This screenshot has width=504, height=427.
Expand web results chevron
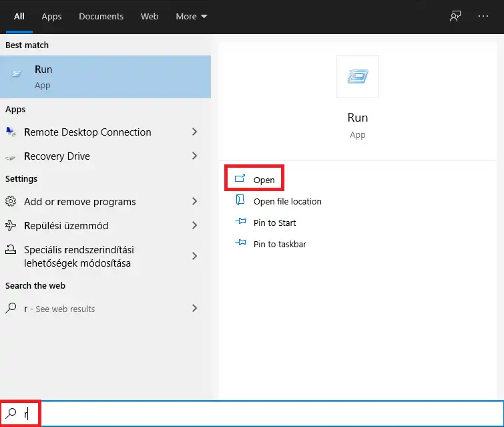tap(194, 308)
